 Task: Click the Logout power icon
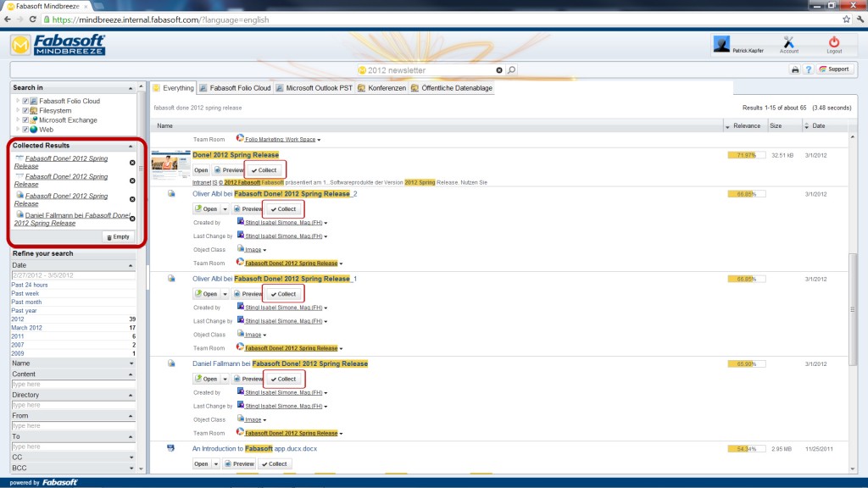click(x=834, y=44)
